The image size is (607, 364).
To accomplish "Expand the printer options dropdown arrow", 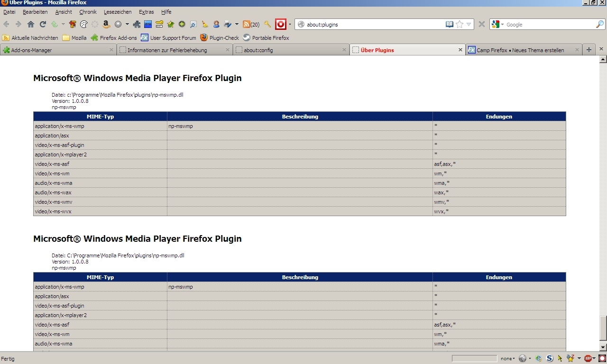I will tap(237, 24).
